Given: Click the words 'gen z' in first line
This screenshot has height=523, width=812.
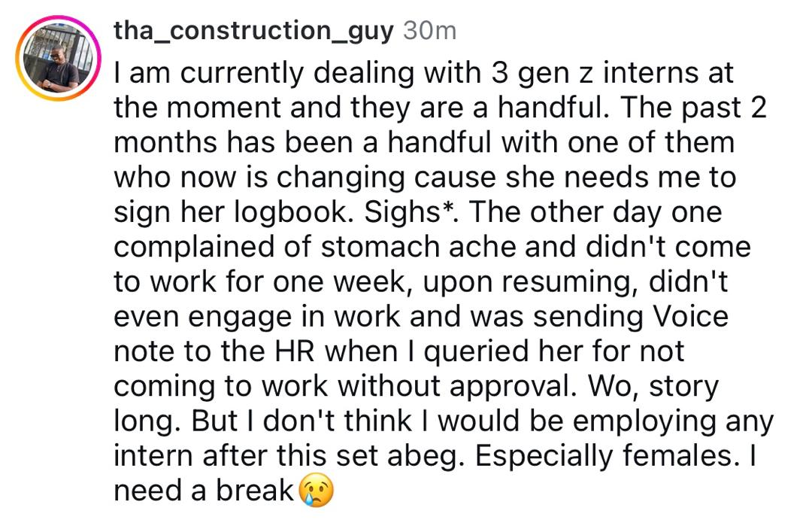Looking at the screenshot, I should (x=555, y=74).
